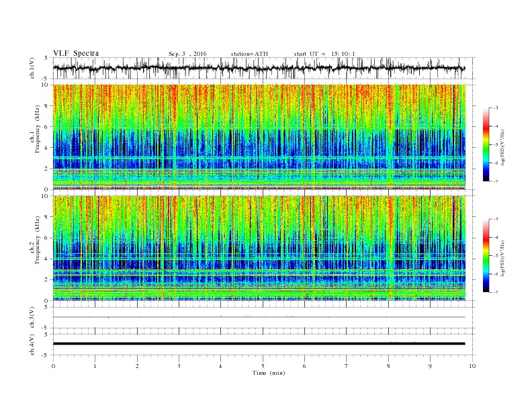Click the time axis tick label '8'
Screen dimensions: 532x411
pyautogui.click(x=388, y=366)
